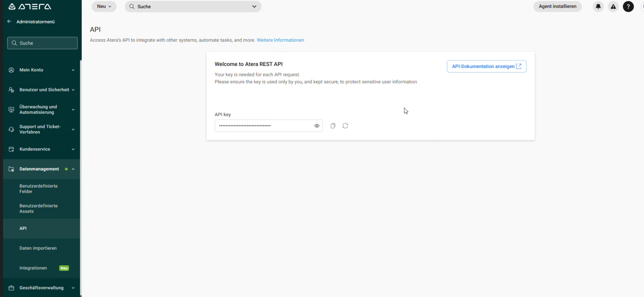Click the notification bell icon
This screenshot has height=297, width=644.
point(598,6)
